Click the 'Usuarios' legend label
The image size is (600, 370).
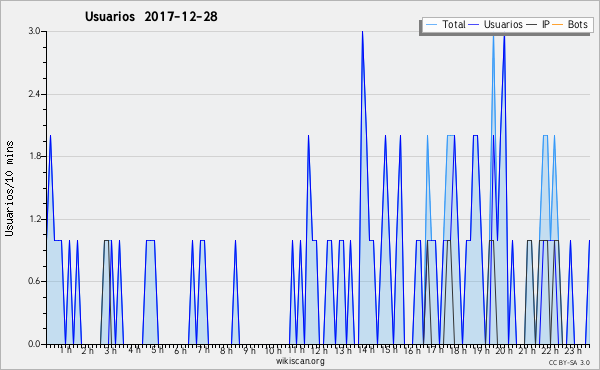(503, 24)
